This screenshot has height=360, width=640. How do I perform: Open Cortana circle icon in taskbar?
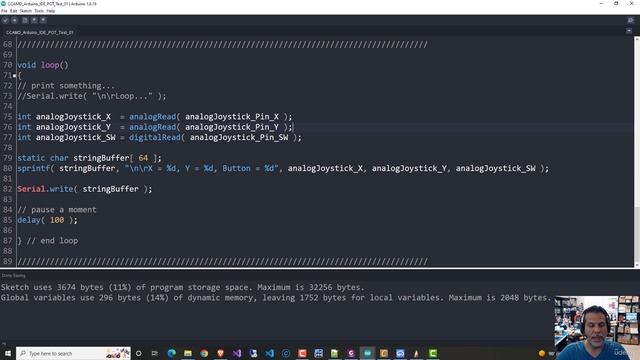pyautogui.click(x=138, y=353)
